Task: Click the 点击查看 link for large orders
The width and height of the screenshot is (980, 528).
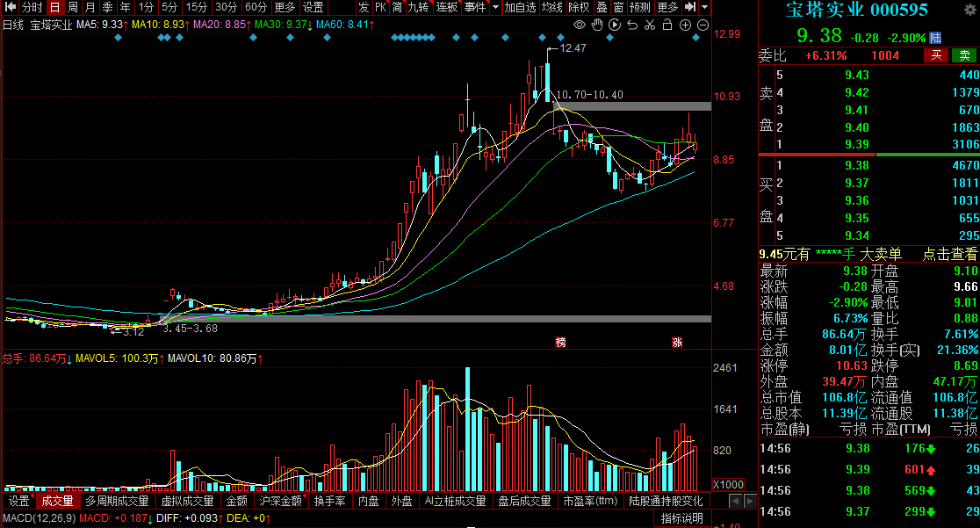Action: (950, 254)
